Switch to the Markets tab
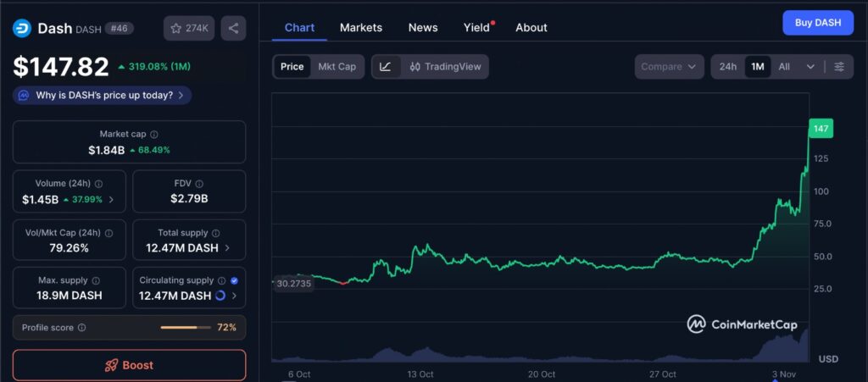The image size is (868, 382). (361, 28)
